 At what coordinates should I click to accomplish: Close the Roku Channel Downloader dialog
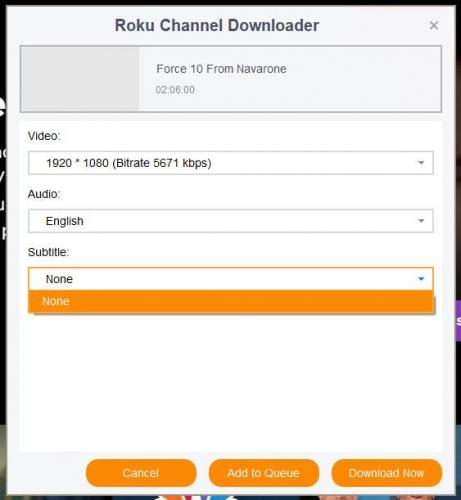coord(434,25)
